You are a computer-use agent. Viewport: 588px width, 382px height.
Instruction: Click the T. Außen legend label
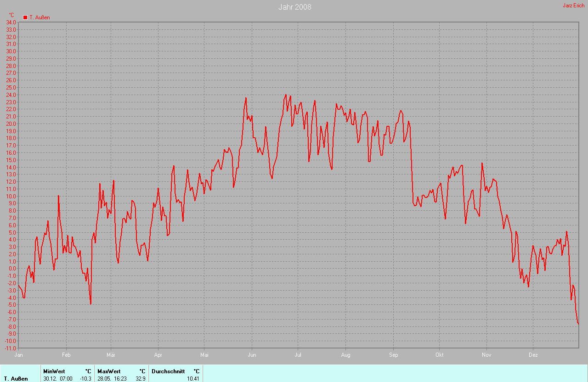point(40,17)
